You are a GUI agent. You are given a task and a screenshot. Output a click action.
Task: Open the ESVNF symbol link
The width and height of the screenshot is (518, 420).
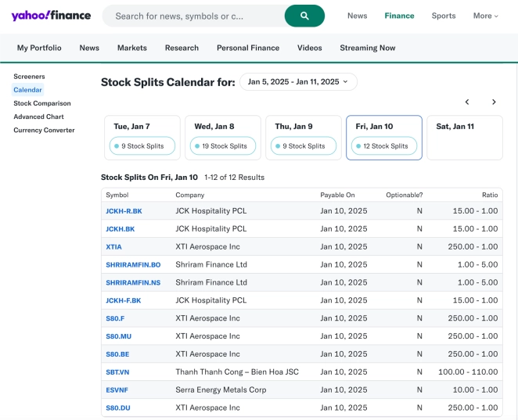click(x=117, y=390)
